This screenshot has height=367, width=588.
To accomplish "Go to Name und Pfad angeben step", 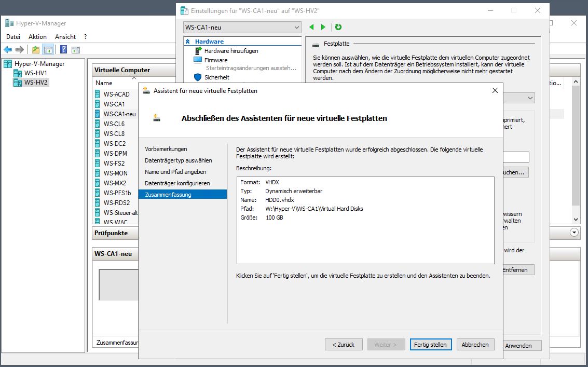I will [175, 172].
